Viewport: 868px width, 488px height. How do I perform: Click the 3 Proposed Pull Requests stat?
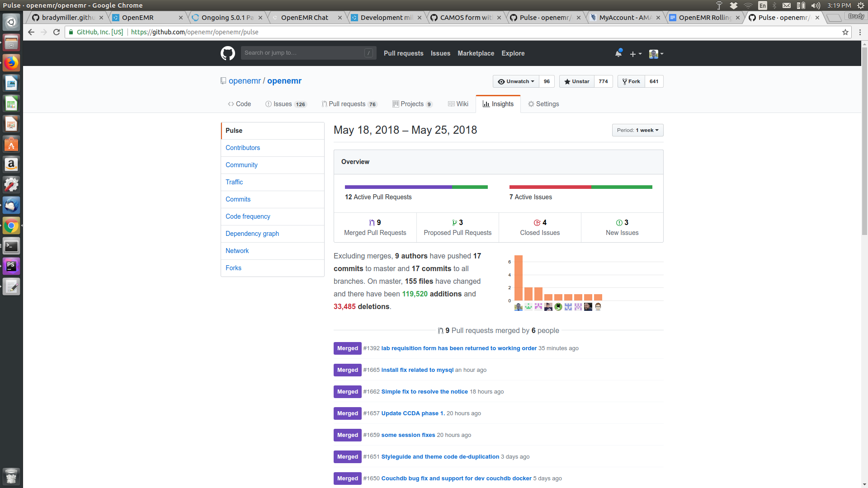tap(458, 227)
